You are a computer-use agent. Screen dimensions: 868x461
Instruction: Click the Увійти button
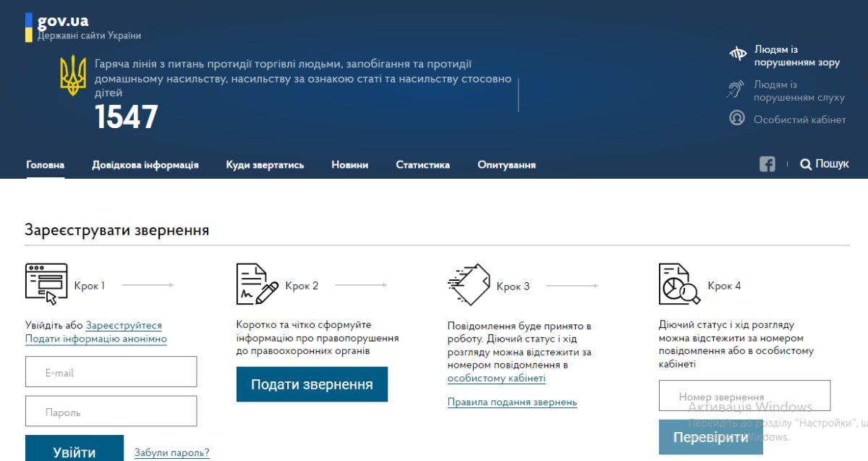pyautogui.click(x=75, y=449)
